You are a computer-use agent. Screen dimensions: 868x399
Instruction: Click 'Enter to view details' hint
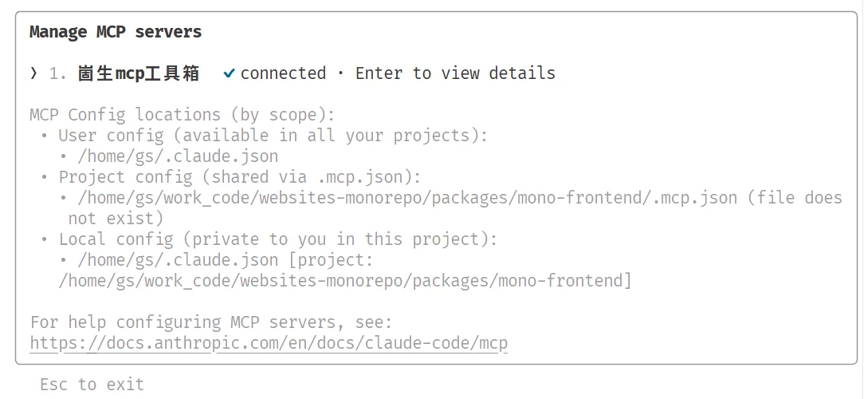tap(455, 73)
